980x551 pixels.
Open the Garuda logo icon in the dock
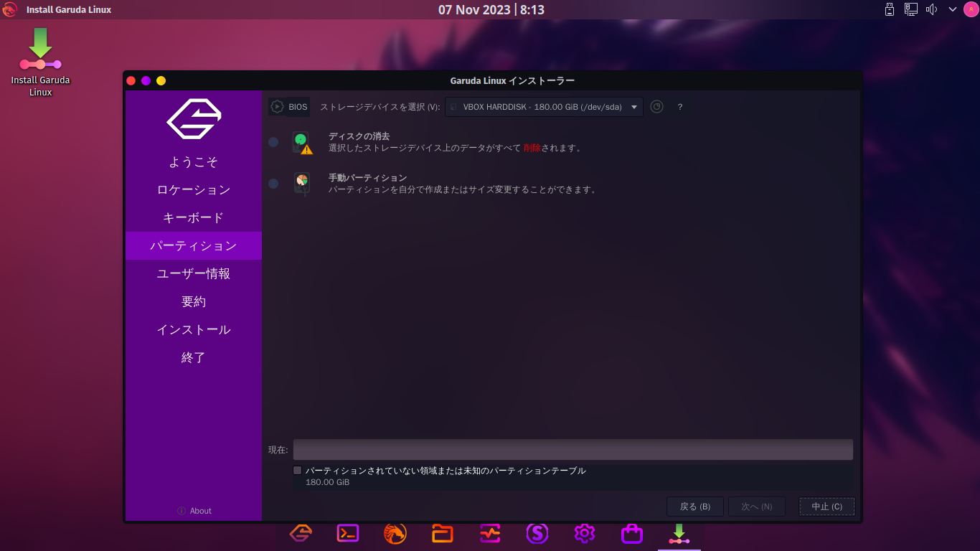click(301, 533)
